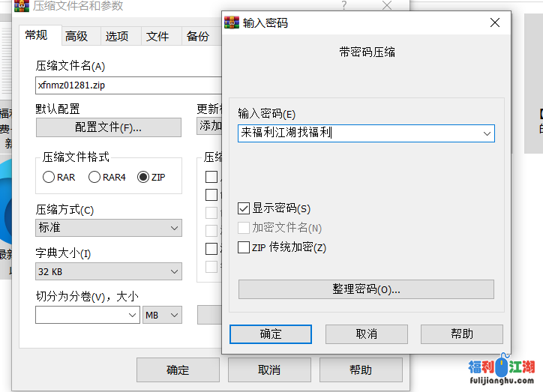The height and width of the screenshot is (392, 543).
Task: Open the 选项 tab
Action: pyautogui.click(x=117, y=36)
